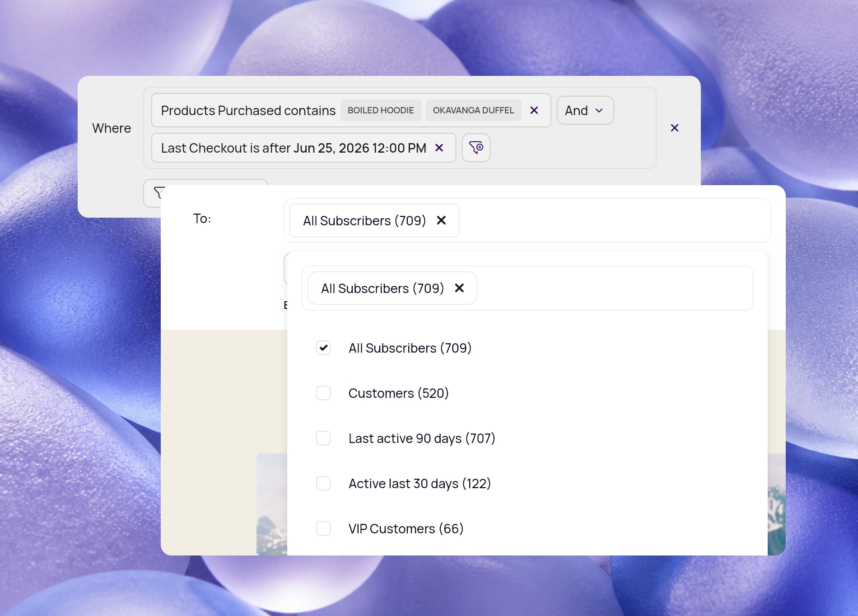The height and width of the screenshot is (616, 858).
Task: Remove All Subscribers chip from To field
Action: pyautogui.click(x=441, y=220)
